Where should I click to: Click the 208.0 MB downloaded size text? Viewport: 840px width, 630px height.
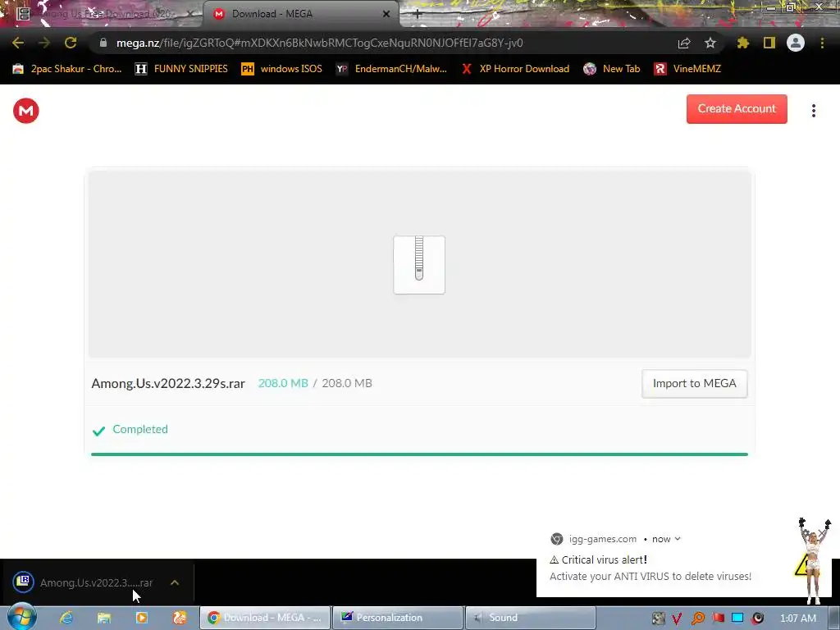click(283, 384)
